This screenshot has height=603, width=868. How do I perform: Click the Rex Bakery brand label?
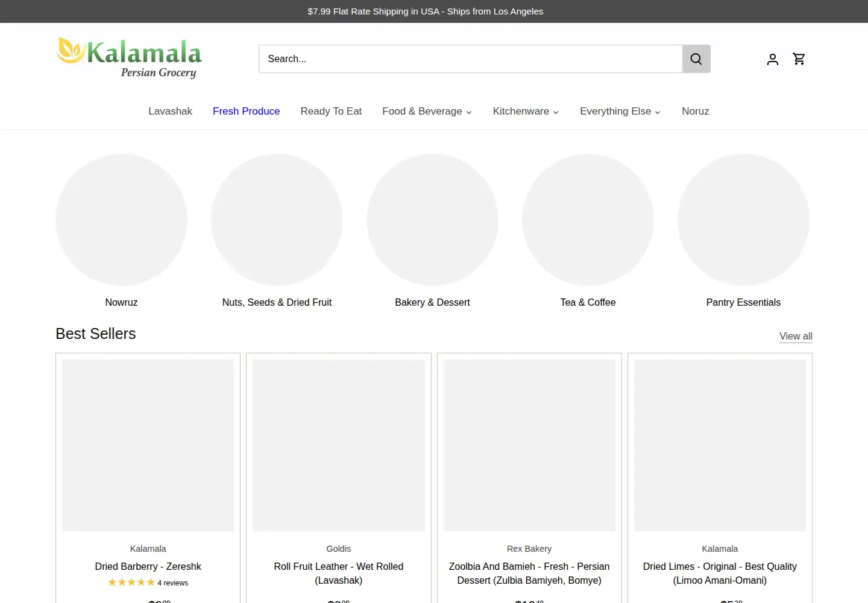click(529, 549)
